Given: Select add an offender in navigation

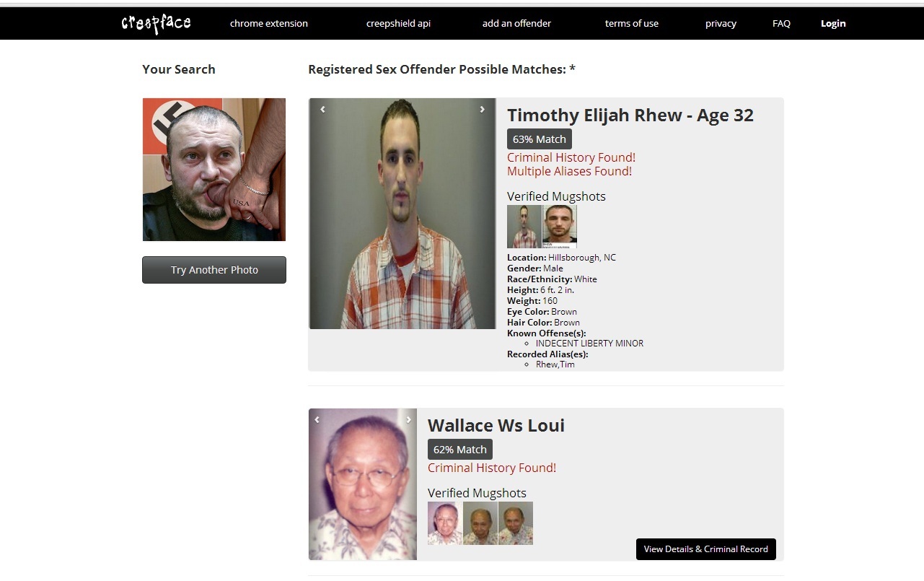Looking at the screenshot, I should (x=516, y=23).
